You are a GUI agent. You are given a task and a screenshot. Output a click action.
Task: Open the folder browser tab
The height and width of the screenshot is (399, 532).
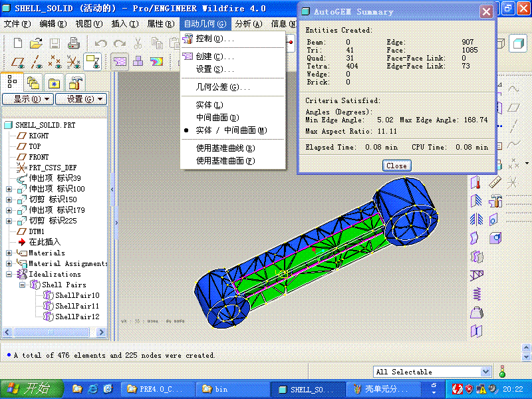(33, 82)
